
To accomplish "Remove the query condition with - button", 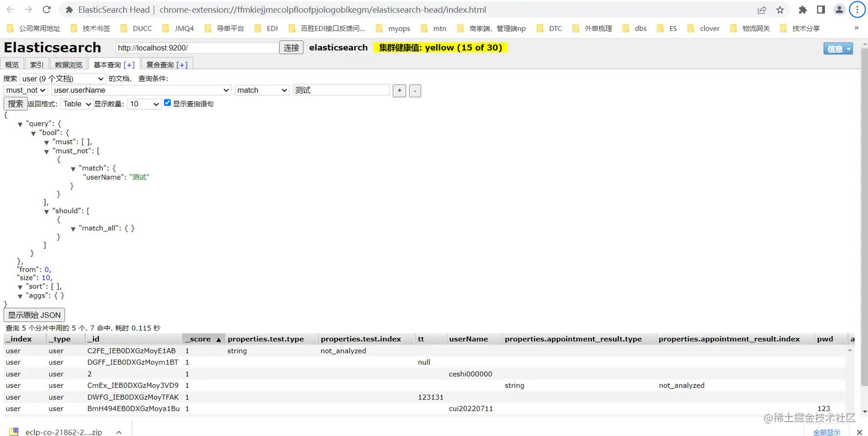I will click(x=415, y=90).
